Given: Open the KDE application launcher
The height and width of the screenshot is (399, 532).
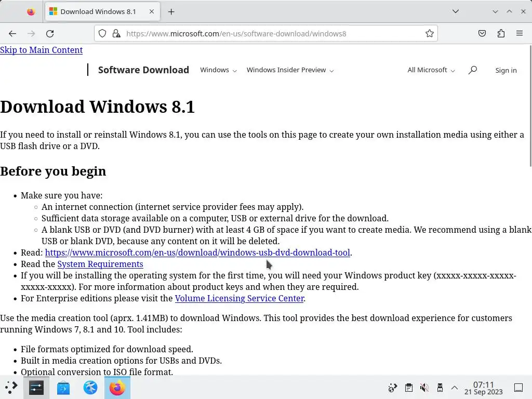Looking at the screenshot, I should click(x=11, y=388).
